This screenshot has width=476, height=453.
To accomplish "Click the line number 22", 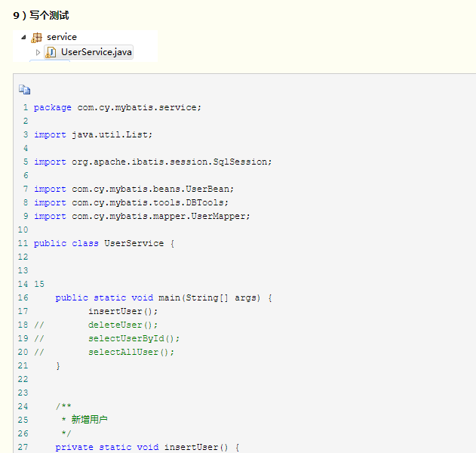I will 23,379.
